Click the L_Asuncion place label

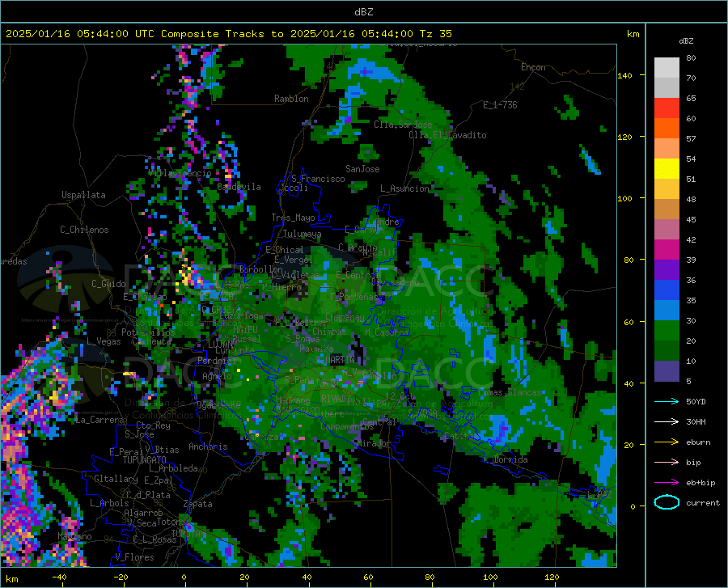pyautogui.click(x=404, y=188)
